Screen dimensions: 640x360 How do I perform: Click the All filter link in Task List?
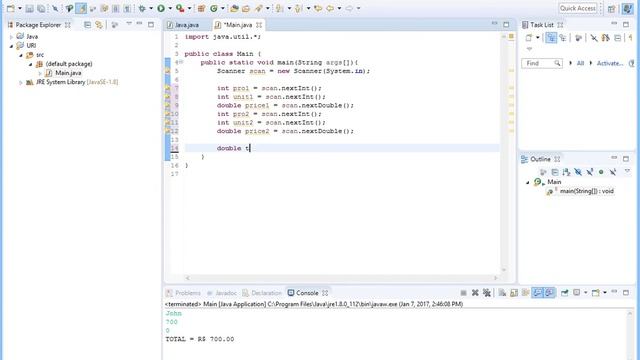coord(580,63)
